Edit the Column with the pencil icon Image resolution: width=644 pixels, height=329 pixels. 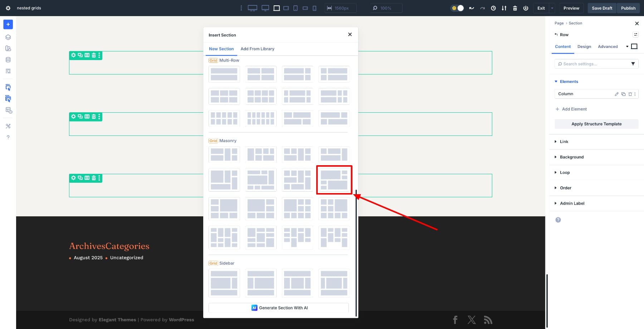(x=616, y=94)
